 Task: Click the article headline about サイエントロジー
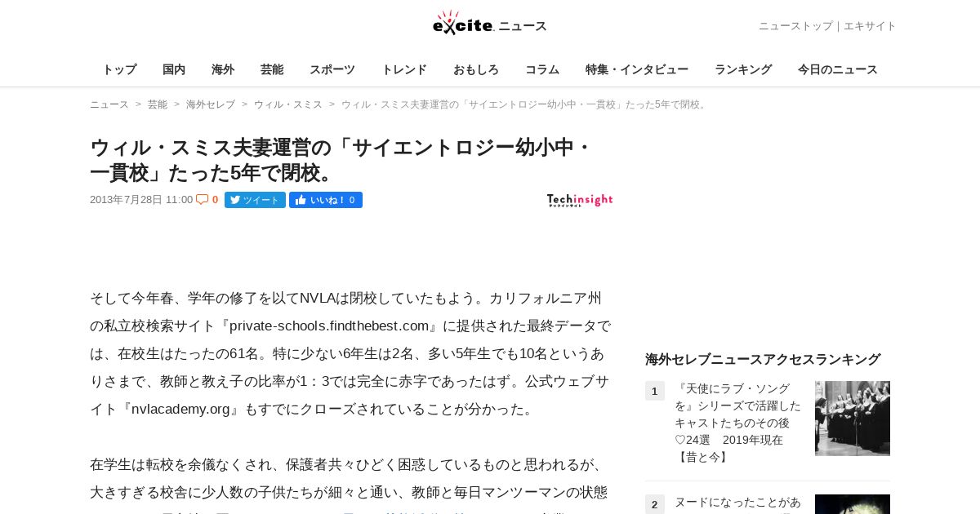pos(341,160)
